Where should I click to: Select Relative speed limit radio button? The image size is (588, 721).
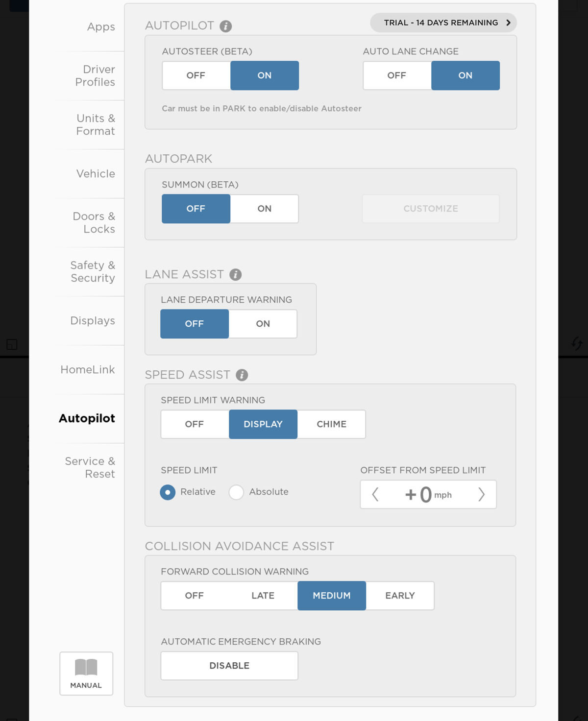(x=168, y=492)
